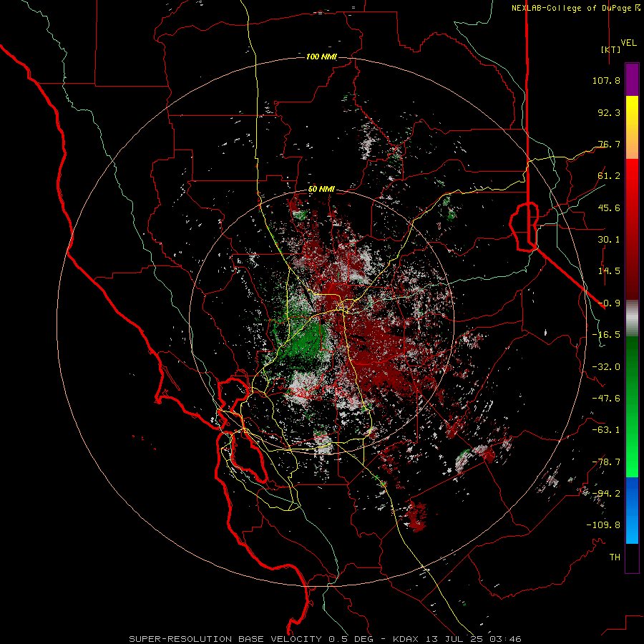Select the -78.7 scale value

(606, 462)
